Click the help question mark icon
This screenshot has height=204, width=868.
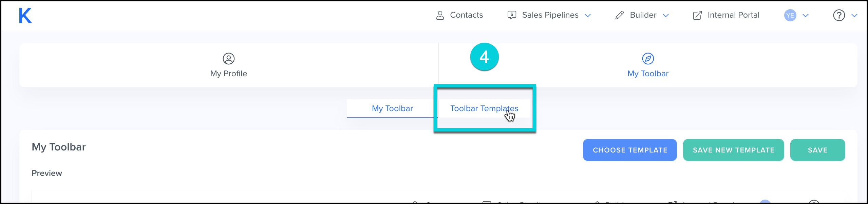(x=839, y=15)
